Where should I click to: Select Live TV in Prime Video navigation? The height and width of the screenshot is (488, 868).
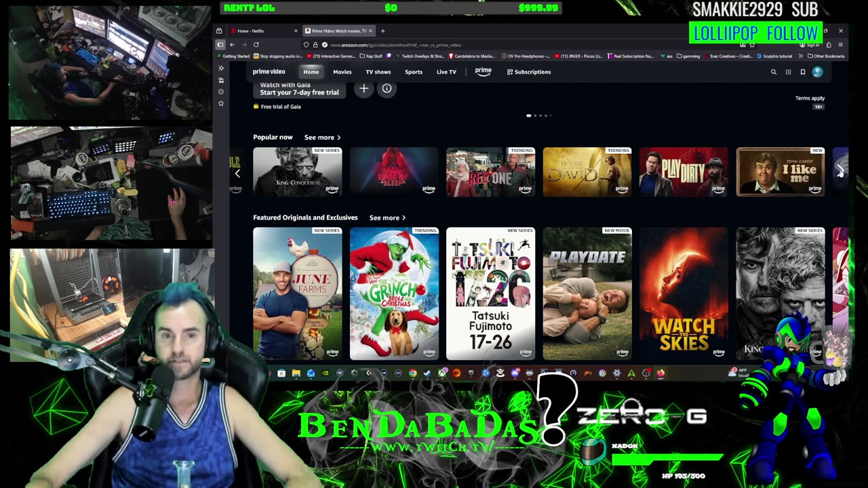pyautogui.click(x=446, y=72)
